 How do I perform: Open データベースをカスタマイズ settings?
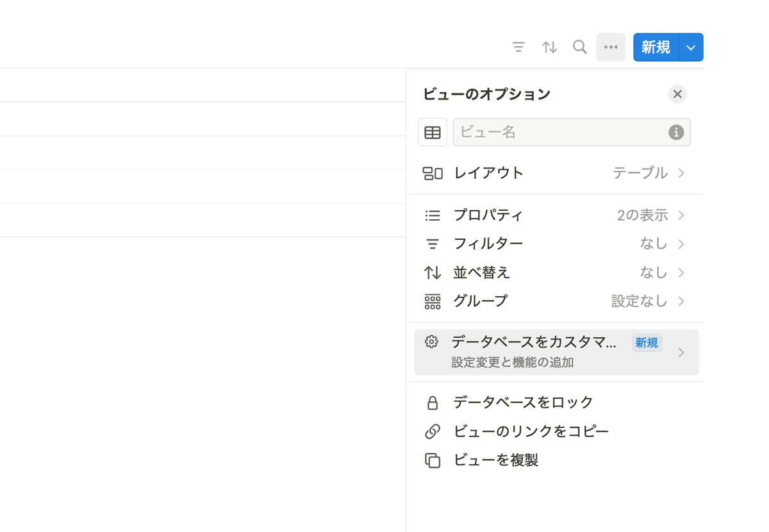pyautogui.click(x=556, y=352)
